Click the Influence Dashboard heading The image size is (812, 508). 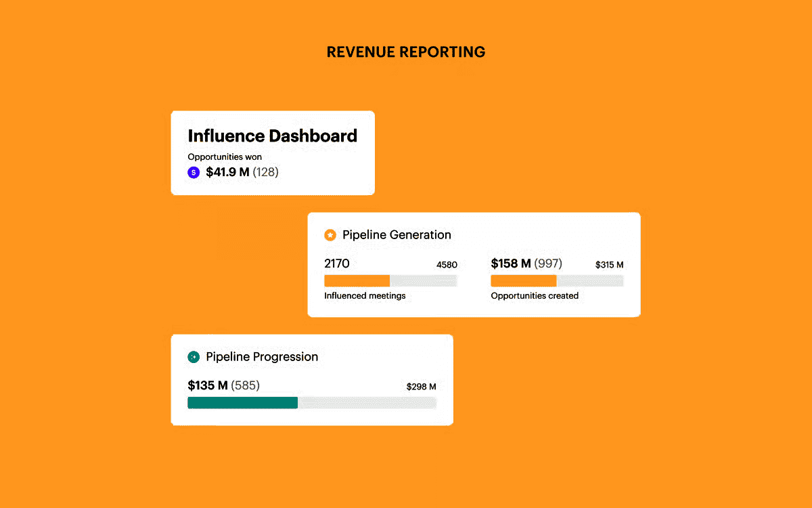tap(272, 136)
